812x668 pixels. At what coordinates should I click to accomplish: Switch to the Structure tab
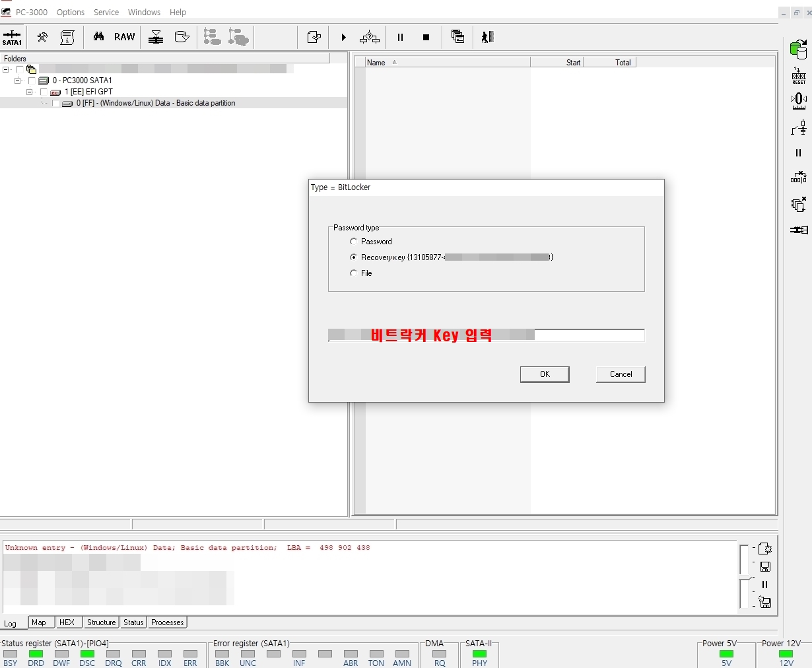click(101, 622)
